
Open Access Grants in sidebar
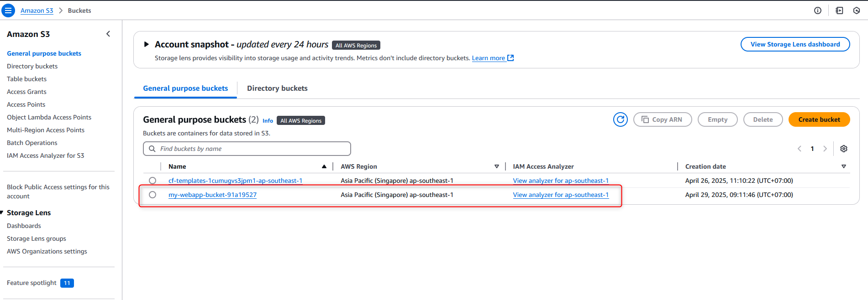tap(26, 92)
